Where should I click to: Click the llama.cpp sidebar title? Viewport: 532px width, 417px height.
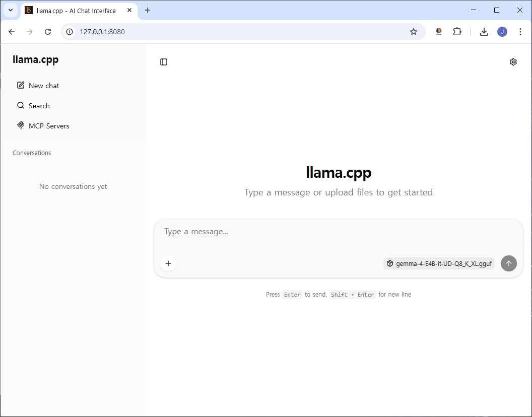coord(36,59)
